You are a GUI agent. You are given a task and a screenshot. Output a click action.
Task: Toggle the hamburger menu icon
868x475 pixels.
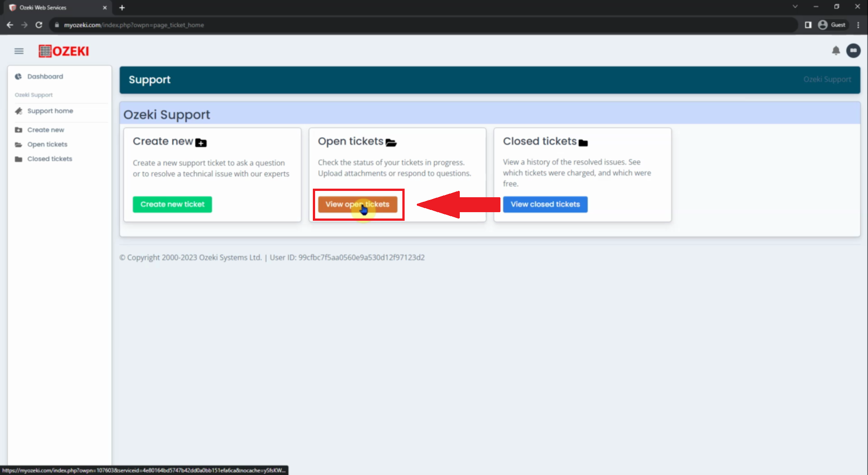point(19,51)
